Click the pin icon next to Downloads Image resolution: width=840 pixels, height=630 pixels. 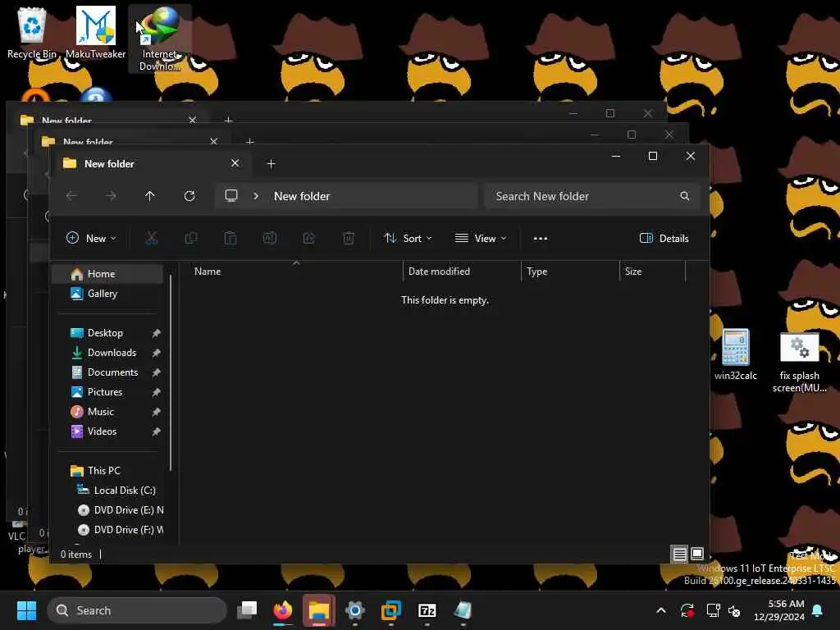156,353
